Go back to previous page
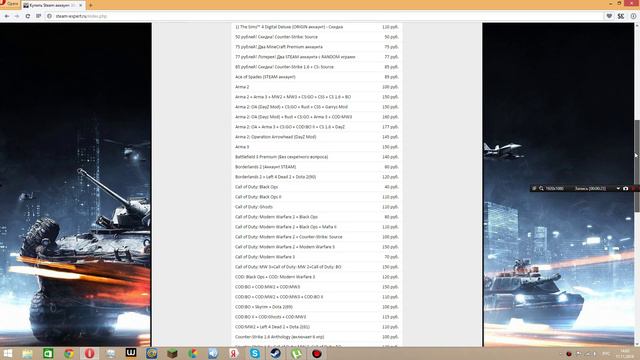This screenshot has height=360, width=640. click(x=7, y=16)
